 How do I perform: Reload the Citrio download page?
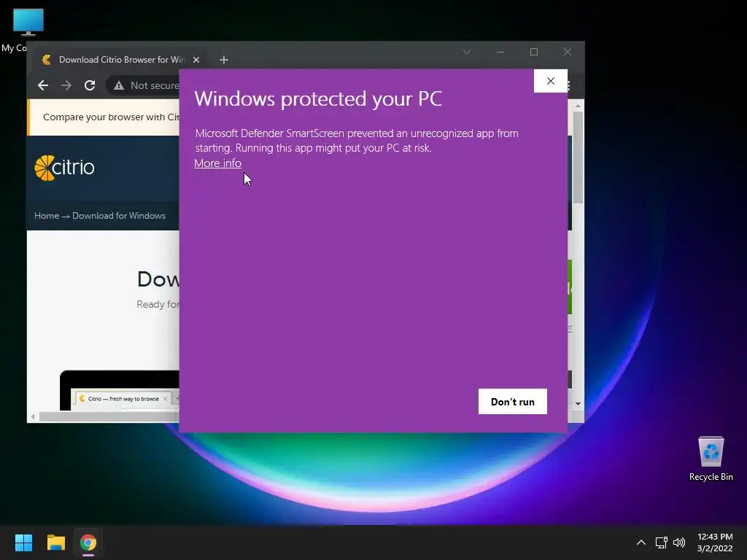(x=90, y=85)
